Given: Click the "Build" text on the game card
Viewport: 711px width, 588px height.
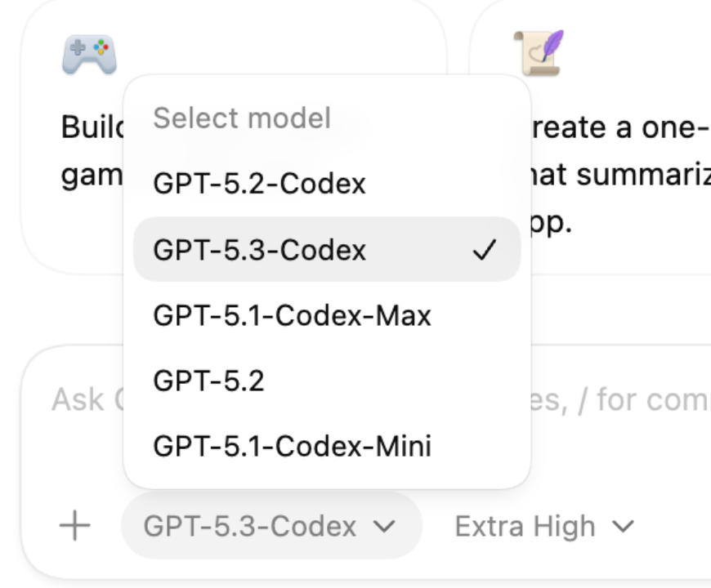Looking at the screenshot, I should click(x=90, y=127).
